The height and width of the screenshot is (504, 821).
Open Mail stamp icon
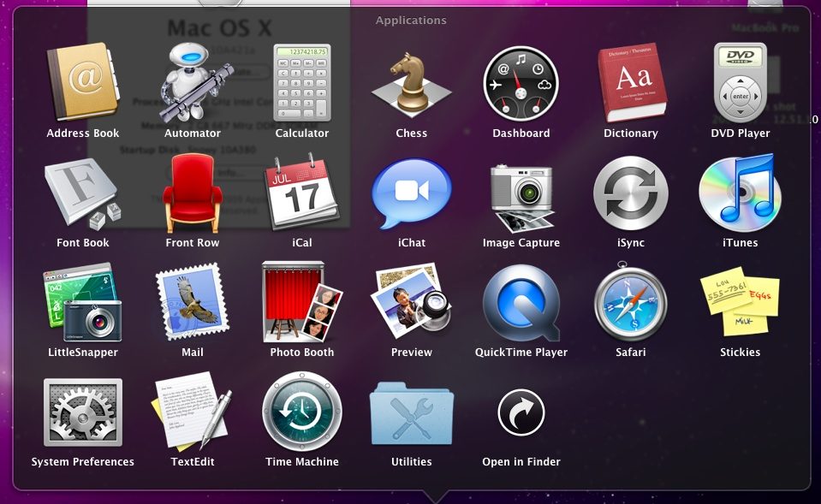[192, 303]
